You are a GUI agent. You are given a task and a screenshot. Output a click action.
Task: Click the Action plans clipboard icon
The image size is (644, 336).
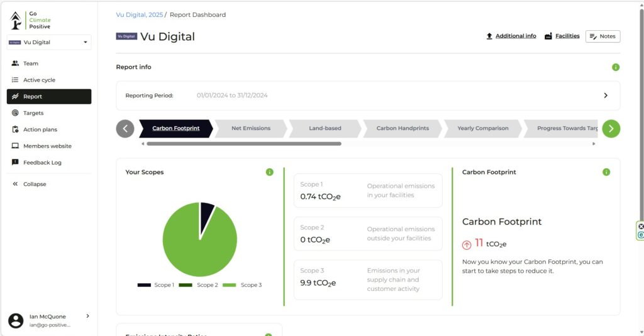[x=15, y=129]
